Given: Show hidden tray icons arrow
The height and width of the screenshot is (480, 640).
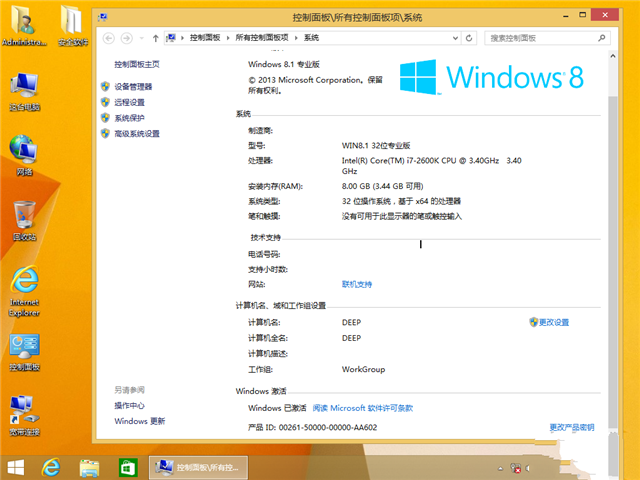Looking at the screenshot, I should 500,469.
